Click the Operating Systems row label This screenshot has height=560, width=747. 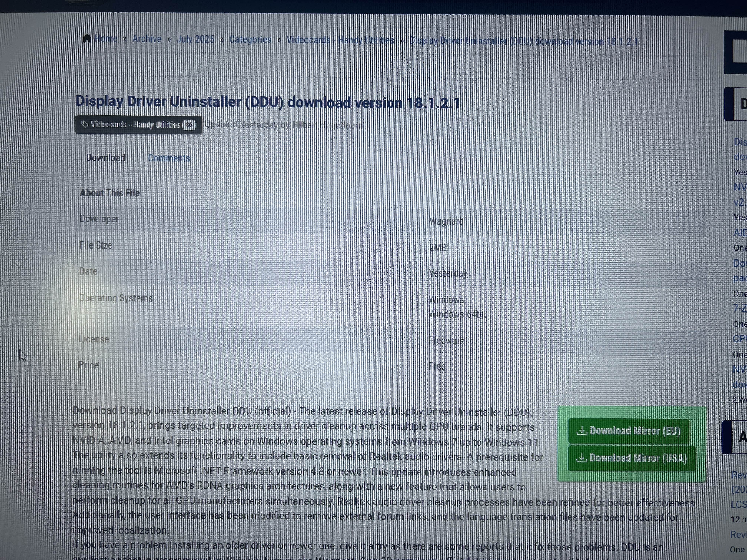(116, 298)
